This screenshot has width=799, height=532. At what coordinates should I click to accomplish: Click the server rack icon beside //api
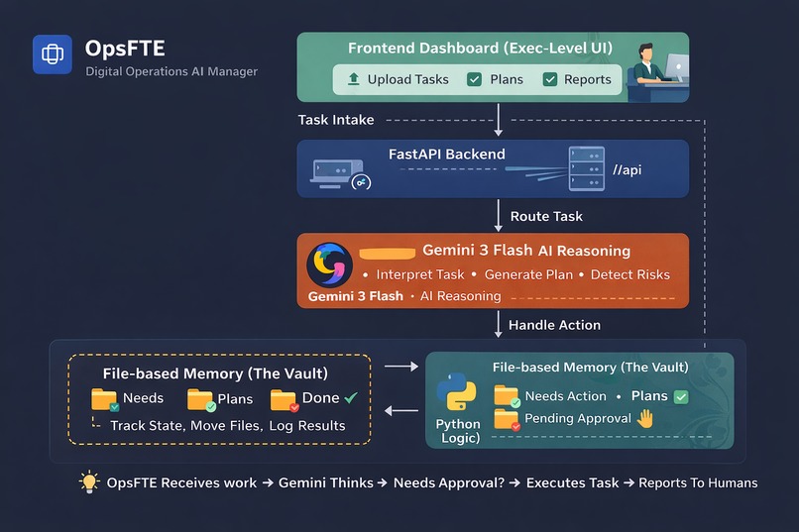click(x=587, y=168)
